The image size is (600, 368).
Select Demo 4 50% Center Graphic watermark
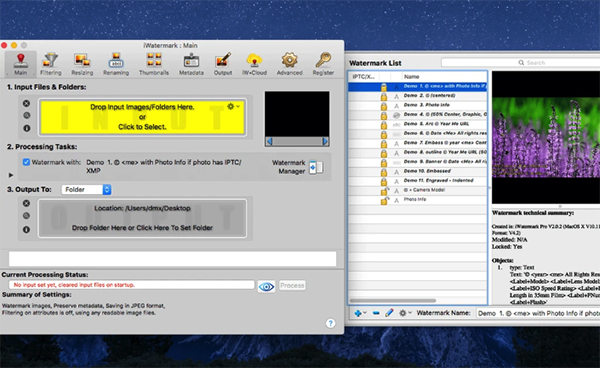point(418,114)
